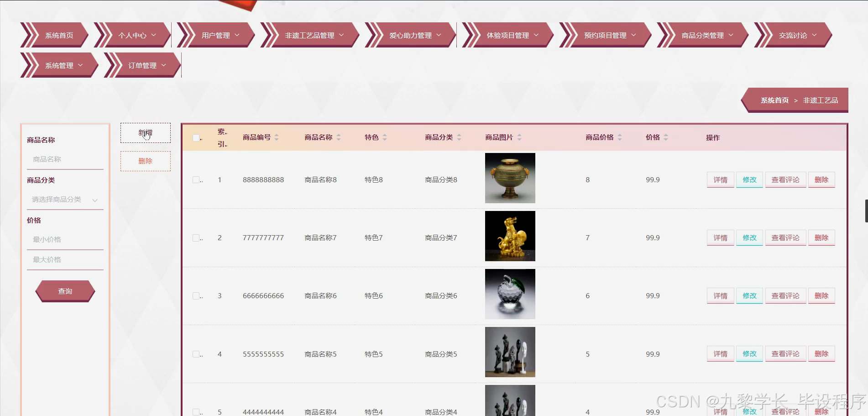This screenshot has height=416, width=868.
Task: Focus the 商品名称 search field
Action: 65,159
